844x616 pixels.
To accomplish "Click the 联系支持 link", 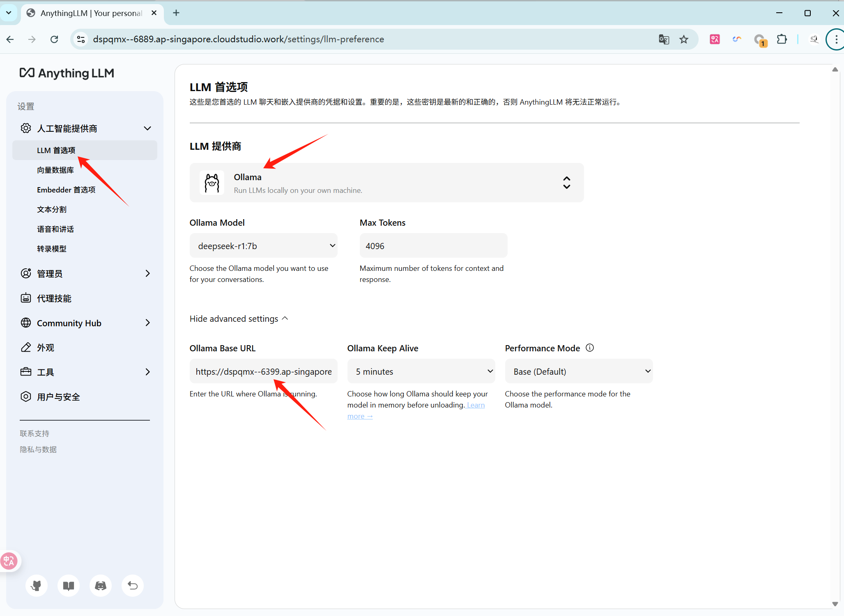I will [34, 433].
